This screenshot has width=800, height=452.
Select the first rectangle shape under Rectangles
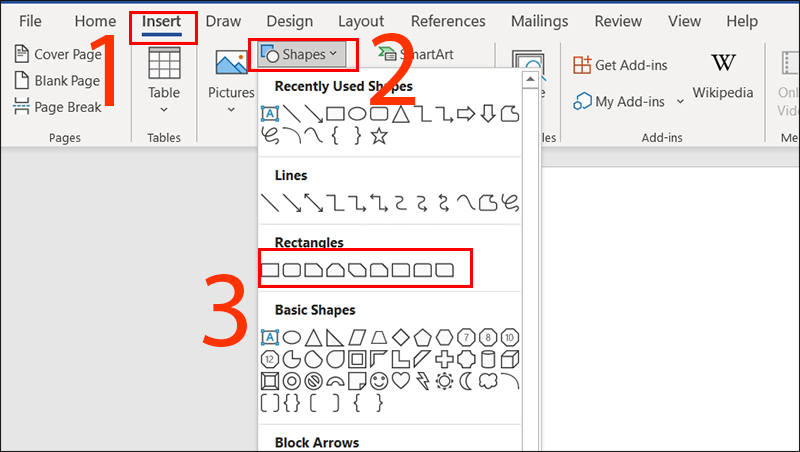(x=270, y=270)
